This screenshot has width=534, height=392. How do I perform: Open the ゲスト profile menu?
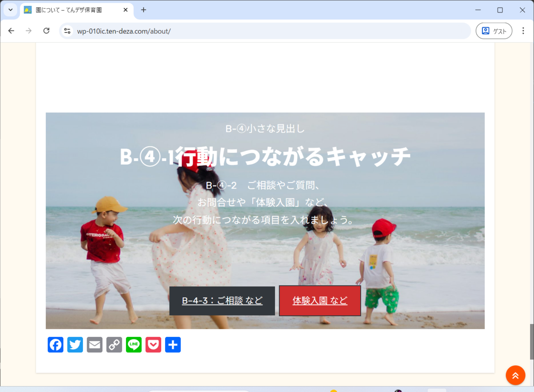pos(494,31)
